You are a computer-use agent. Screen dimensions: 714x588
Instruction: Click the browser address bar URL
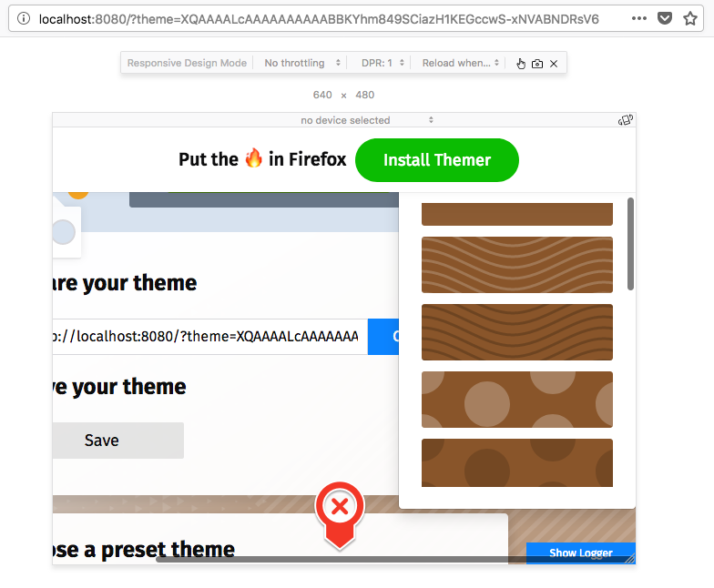(x=319, y=18)
